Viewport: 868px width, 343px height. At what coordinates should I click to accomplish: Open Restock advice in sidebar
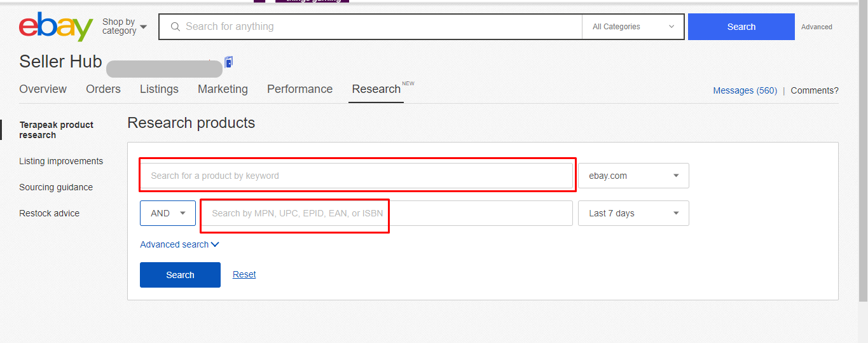[49, 213]
